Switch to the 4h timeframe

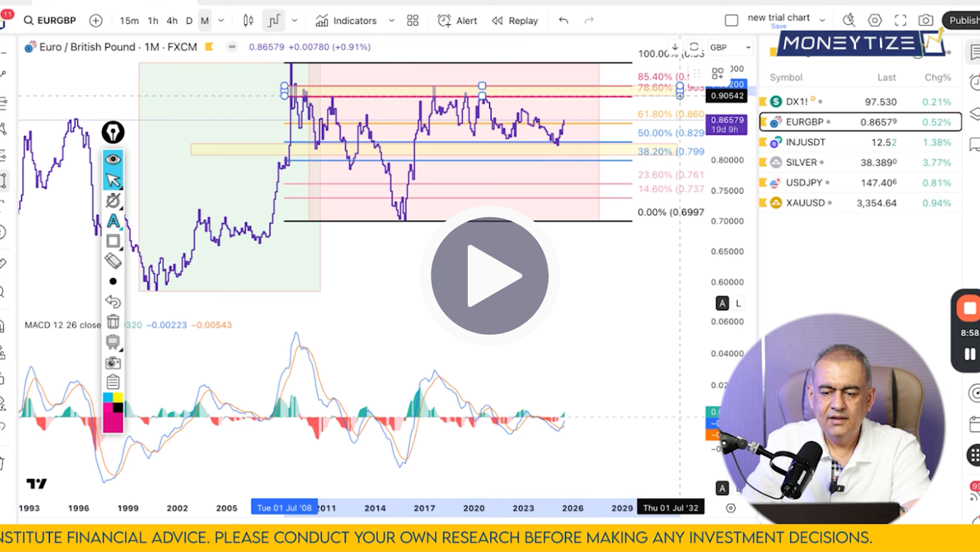(172, 20)
